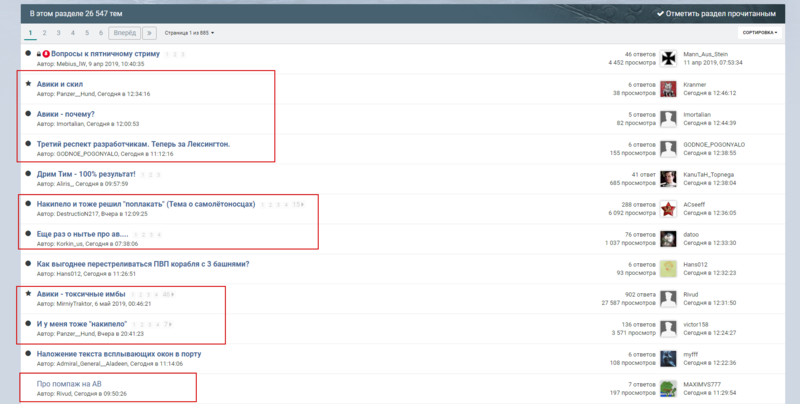Screen dimensions: 800x404
Task: Click the double-arrow last page button
Action: pos(149,32)
